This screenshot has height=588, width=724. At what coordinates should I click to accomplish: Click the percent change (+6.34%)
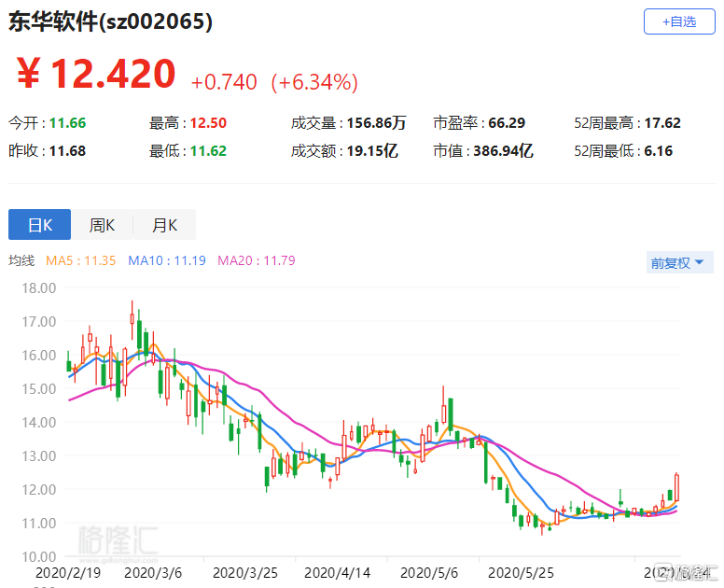click(x=314, y=82)
